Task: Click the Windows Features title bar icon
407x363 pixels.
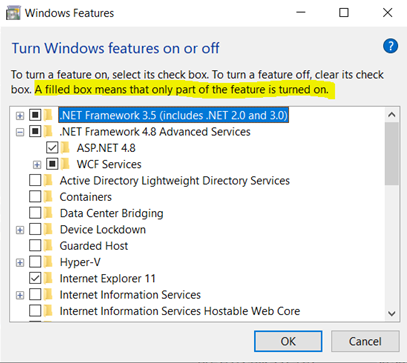Action: pos(13,14)
